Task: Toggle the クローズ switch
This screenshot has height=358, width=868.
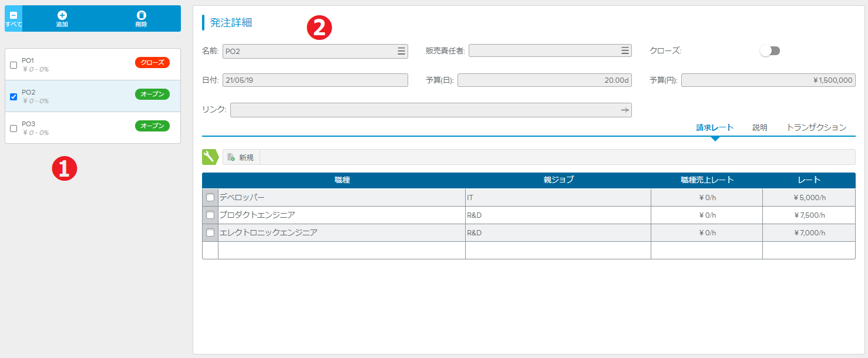Action: (x=769, y=51)
